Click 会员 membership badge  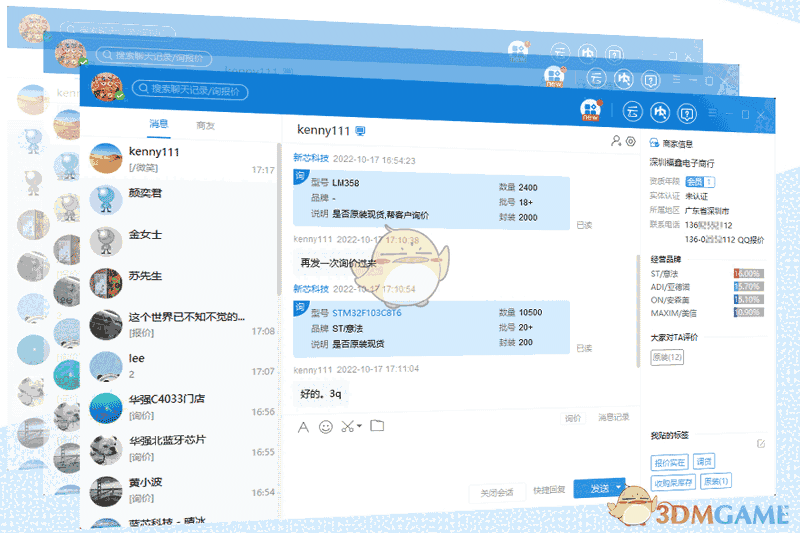pos(700,182)
